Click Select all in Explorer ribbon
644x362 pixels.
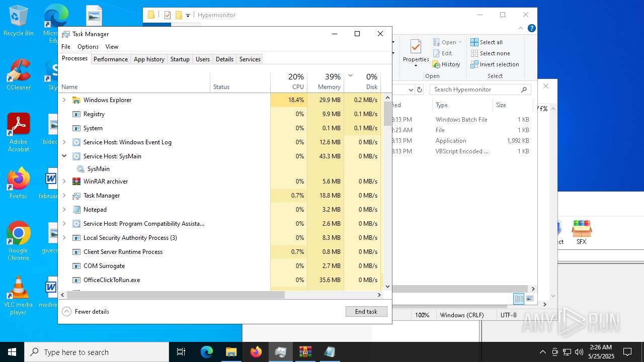click(487, 42)
